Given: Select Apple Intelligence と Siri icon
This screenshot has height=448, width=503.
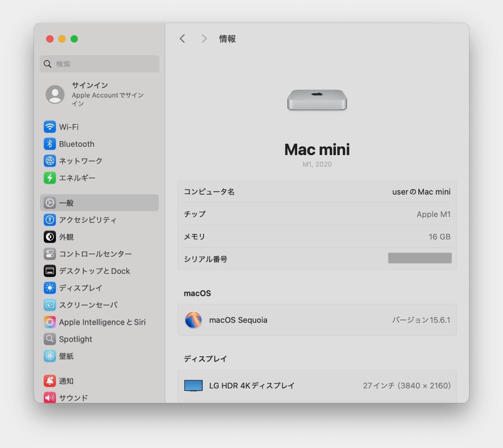Looking at the screenshot, I should coord(50,322).
